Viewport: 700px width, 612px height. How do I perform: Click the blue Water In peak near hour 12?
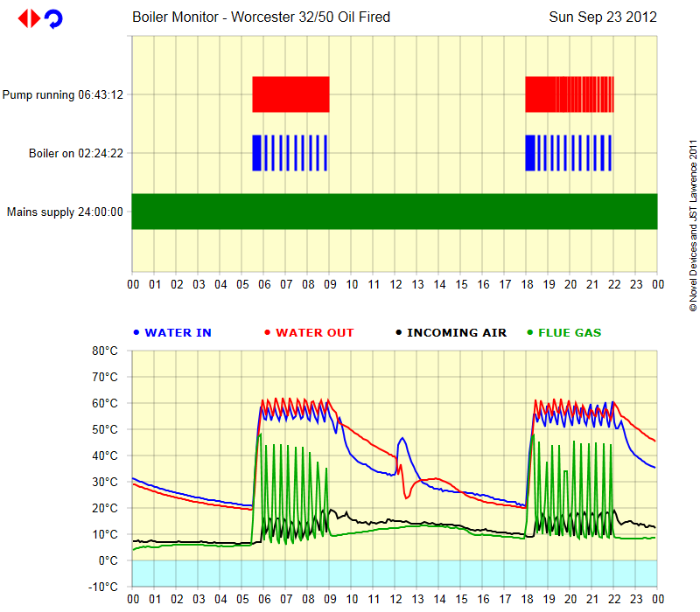(402, 439)
